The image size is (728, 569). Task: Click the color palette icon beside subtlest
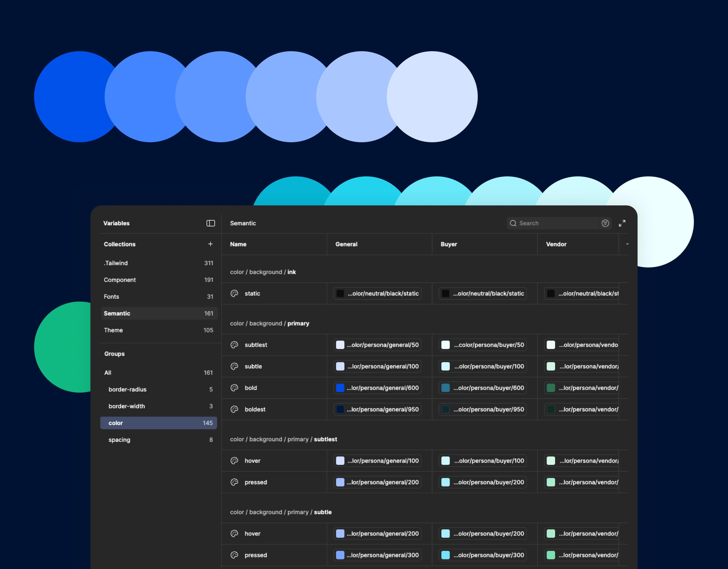[234, 345]
